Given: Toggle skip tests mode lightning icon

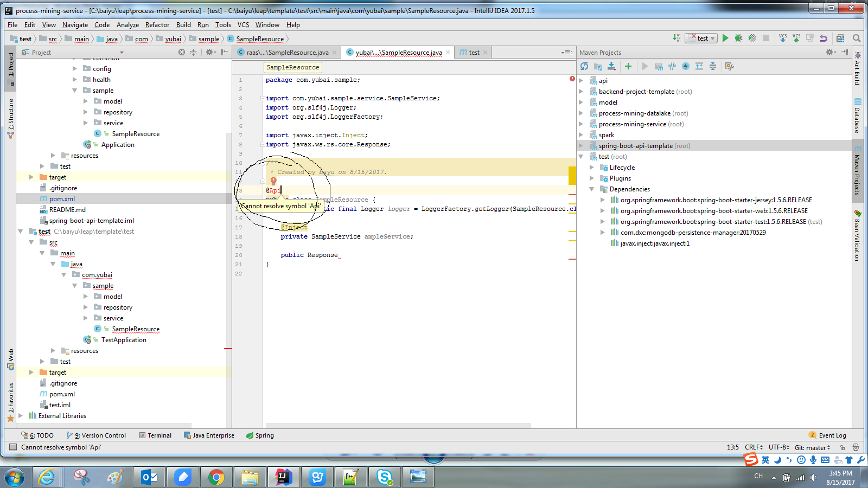Looking at the screenshot, I should [686, 66].
